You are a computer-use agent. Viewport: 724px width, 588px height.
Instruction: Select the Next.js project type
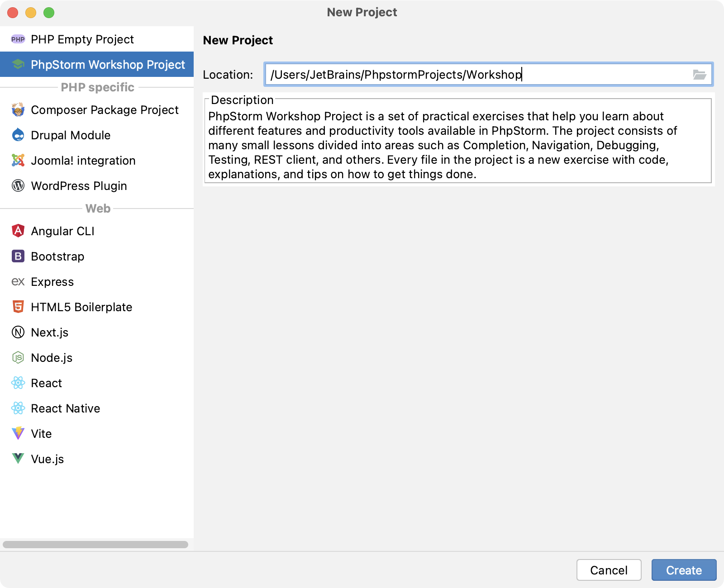tap(49, 332)
